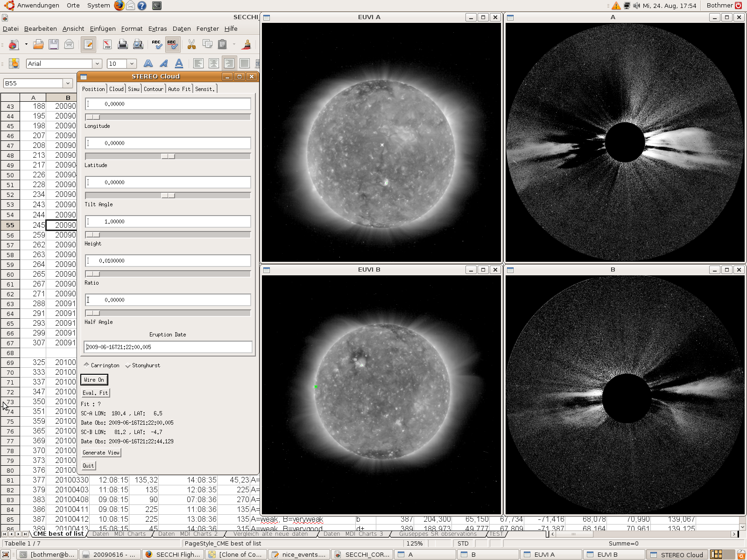Select sheet tab Daten_MDI_Charts 2
747x560 pixels.
point(188,534)
